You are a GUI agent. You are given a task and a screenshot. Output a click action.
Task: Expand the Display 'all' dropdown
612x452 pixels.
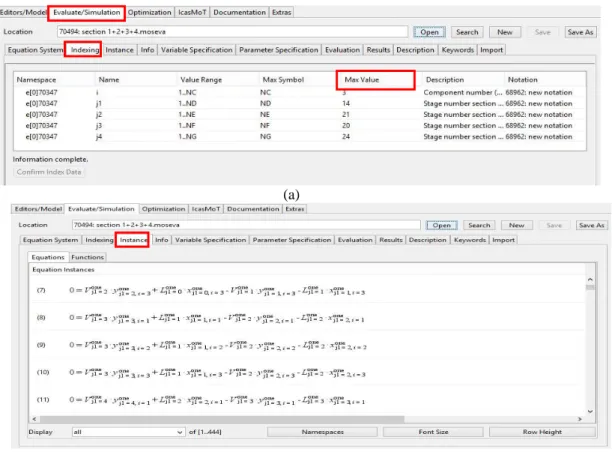179,432
